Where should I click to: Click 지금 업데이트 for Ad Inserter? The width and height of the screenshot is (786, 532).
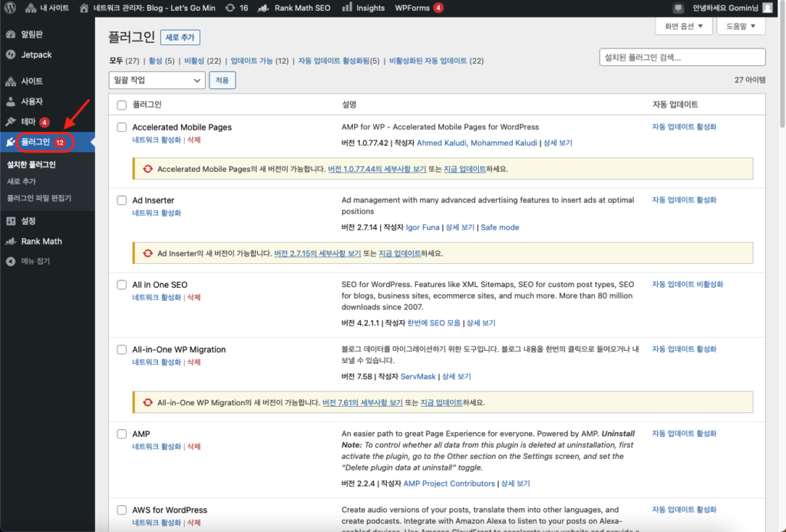tap(399, 253)
